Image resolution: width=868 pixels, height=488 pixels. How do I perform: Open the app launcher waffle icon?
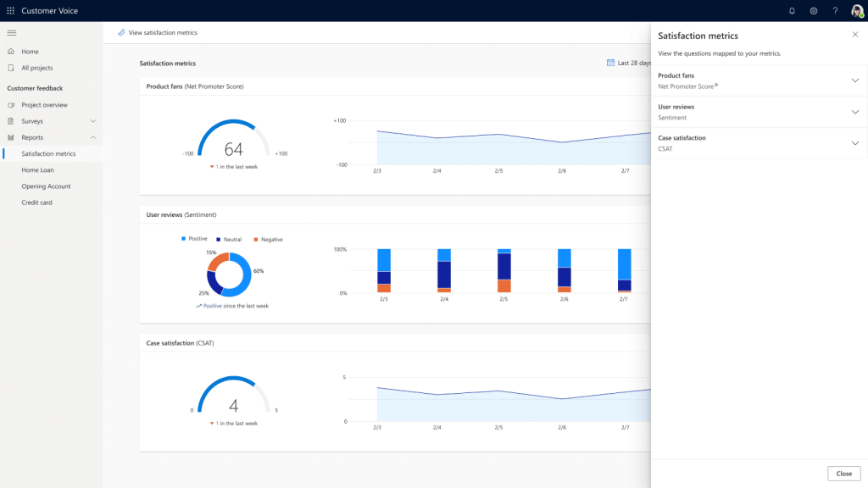click(11, 11)
